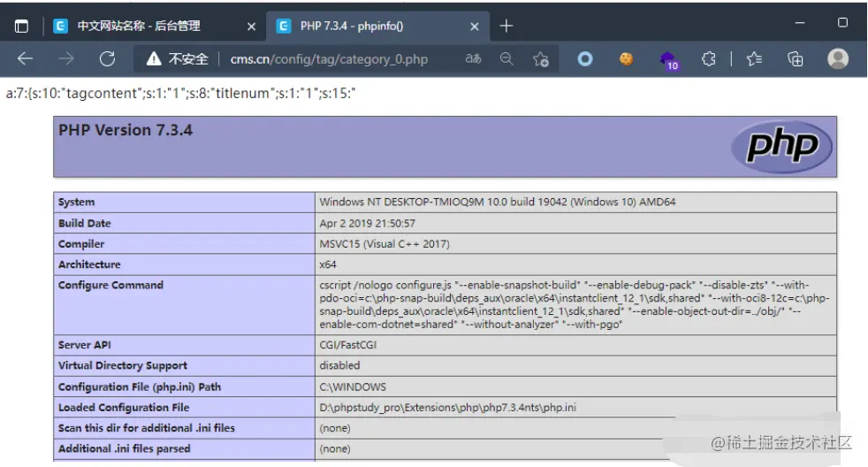Go forward to the next page
The width and height of the screenshot is (868, 467).
(x=66, y=58)
